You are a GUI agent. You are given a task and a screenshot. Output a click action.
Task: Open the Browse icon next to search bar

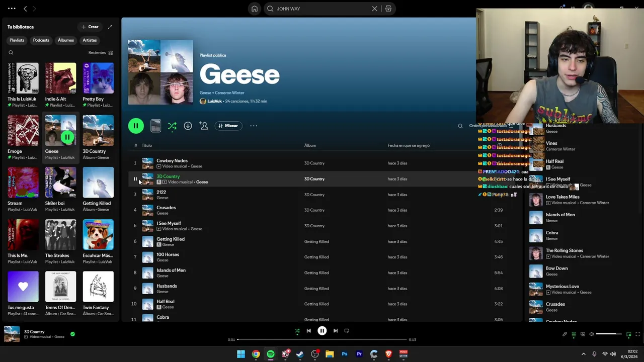388,9
